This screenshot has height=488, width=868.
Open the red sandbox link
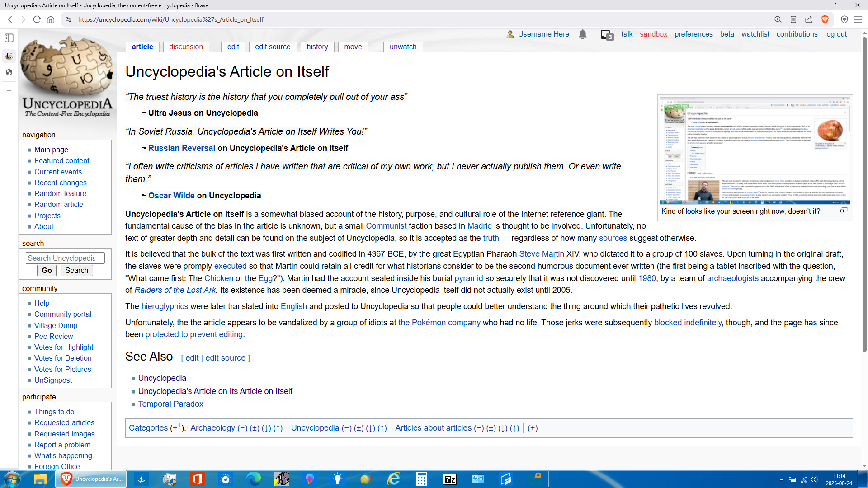(x=653, y=34)
